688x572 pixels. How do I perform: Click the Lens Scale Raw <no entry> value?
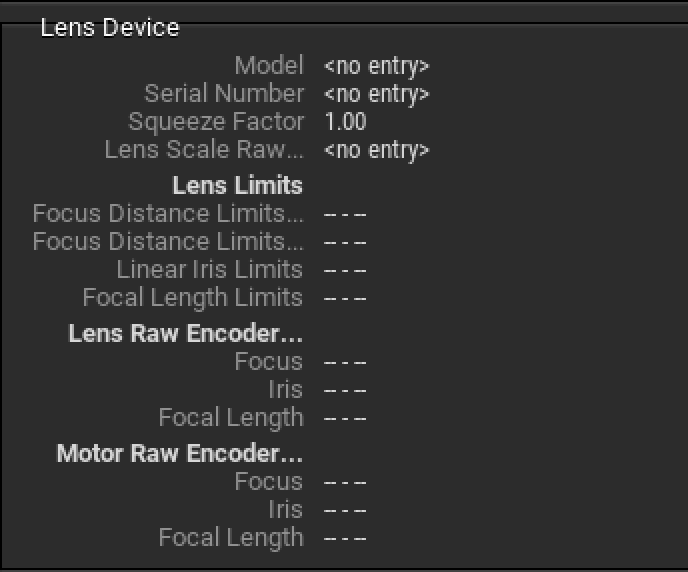[376, 151]
